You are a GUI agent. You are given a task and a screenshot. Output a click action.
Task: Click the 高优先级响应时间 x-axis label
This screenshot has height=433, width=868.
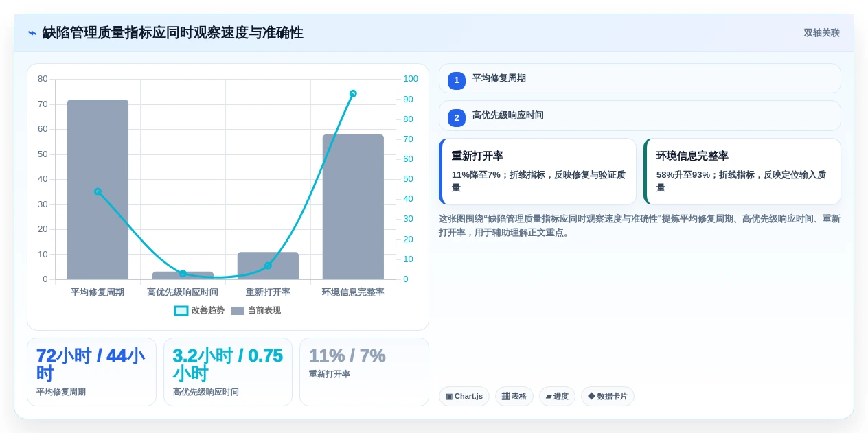(x=183, y=292)
